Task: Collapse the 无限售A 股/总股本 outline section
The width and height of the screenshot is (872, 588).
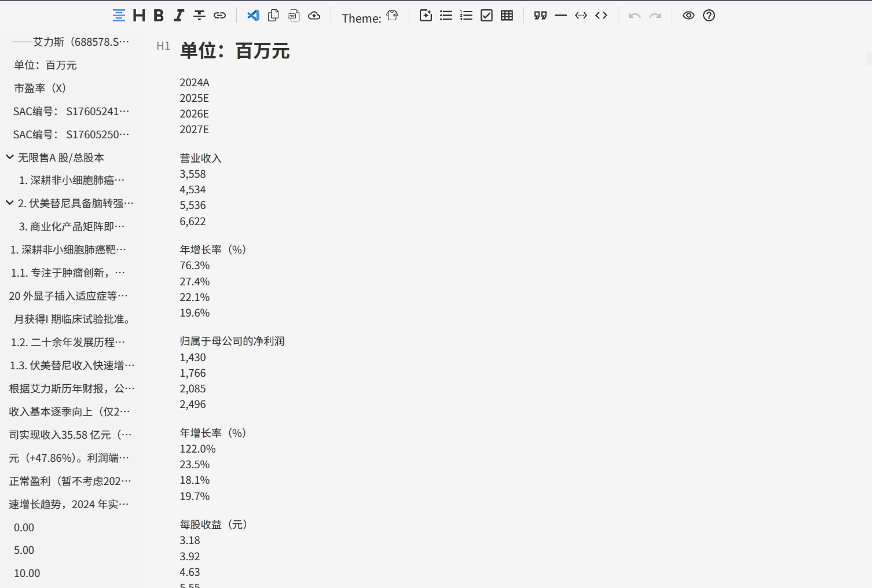Action: click(9, 156)
